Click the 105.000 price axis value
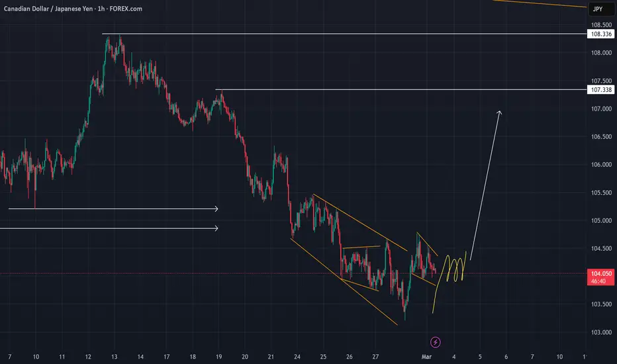 tap(601, 220)
